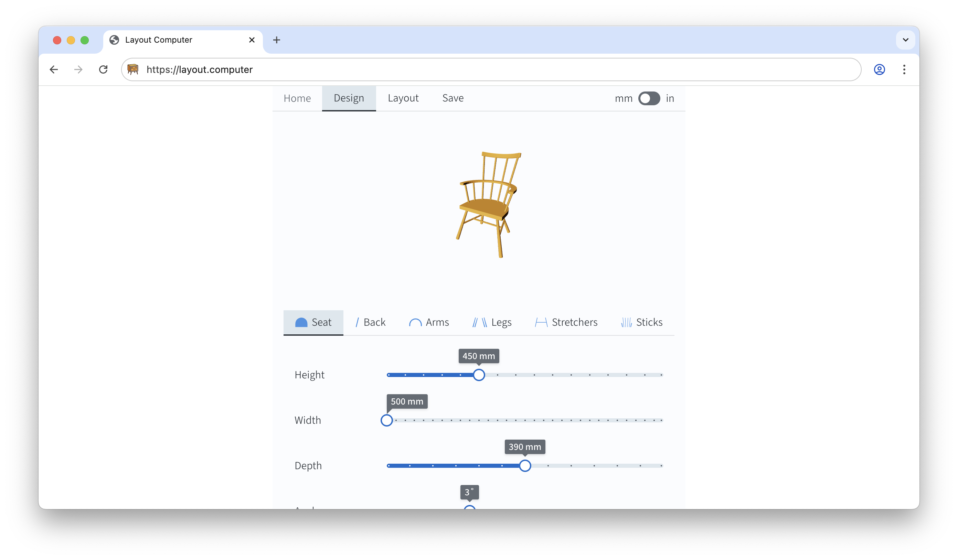The image size is (958, 560).
Task: Click the Arms arc icon
Action: (415, 323)
